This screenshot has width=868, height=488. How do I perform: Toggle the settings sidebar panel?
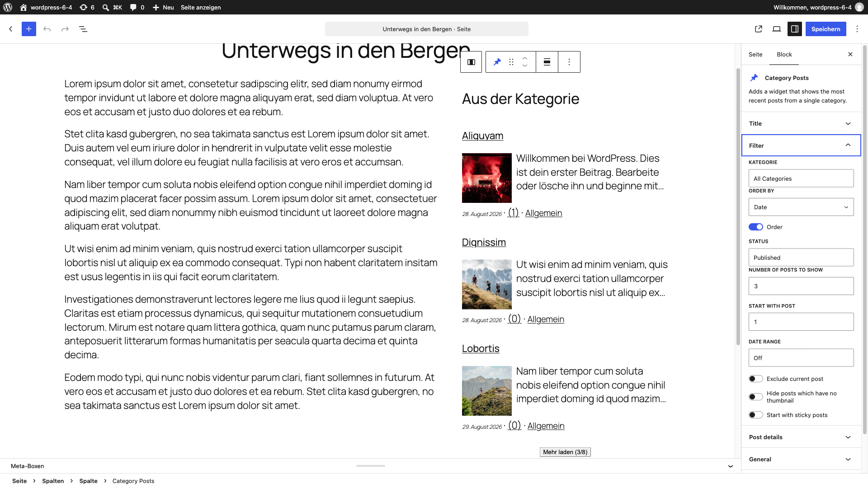click(795, 29)
